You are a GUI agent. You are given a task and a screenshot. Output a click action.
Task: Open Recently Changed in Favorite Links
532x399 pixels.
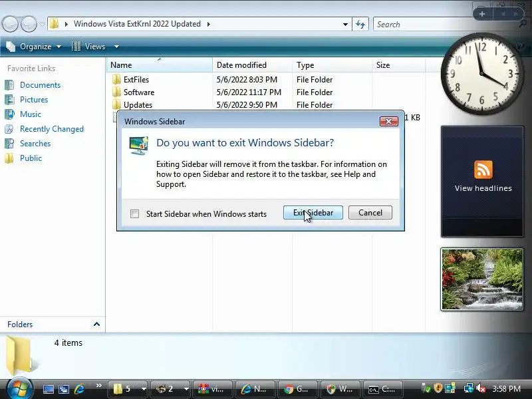tap(52, 129)
